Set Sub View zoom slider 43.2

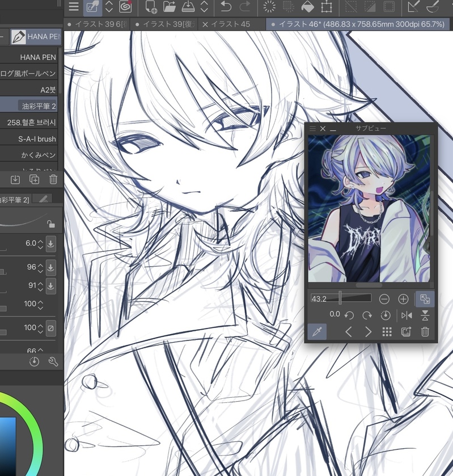[340, 298]
